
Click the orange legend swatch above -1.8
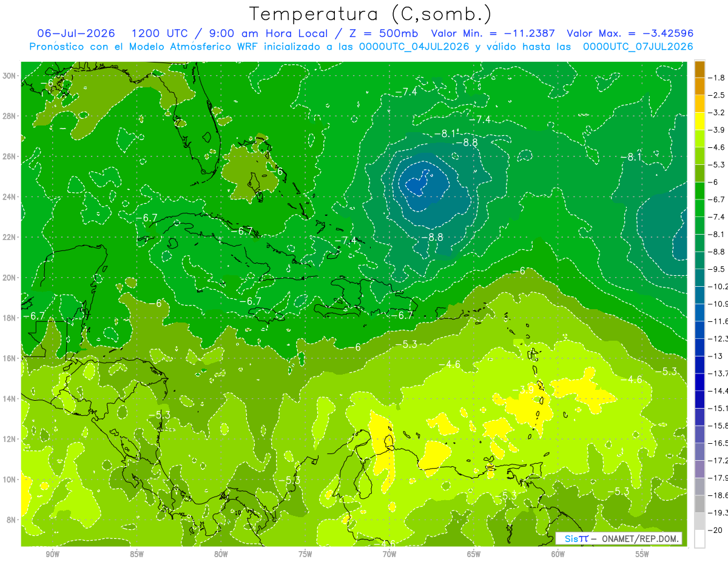pyautogui.click(x=699, y=69)
